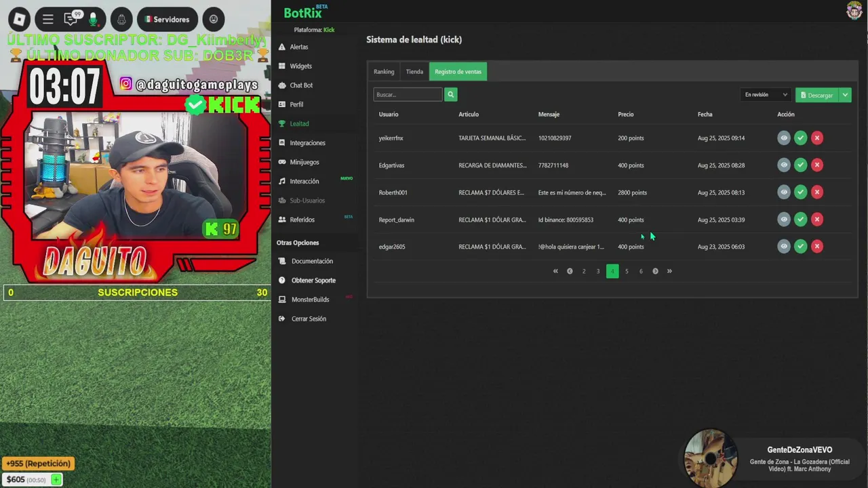Viewport: 868px width, 488px height.
Task: Open the En revisión status dropdown
Action: (x=766, y=95)
